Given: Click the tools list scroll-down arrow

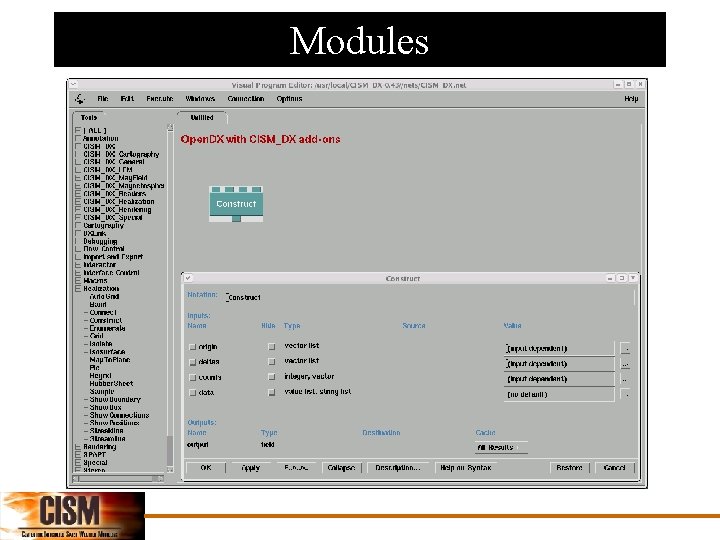Looking at the screenshot, I should 170,469.
